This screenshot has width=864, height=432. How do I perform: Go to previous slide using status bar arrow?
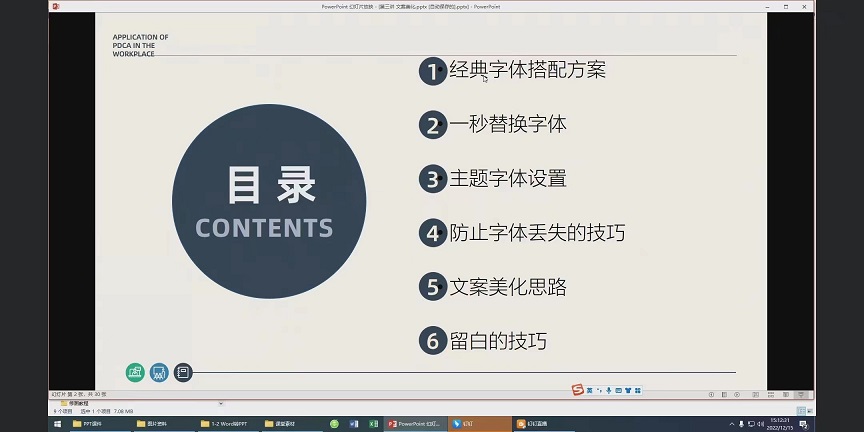pos(710,395)
